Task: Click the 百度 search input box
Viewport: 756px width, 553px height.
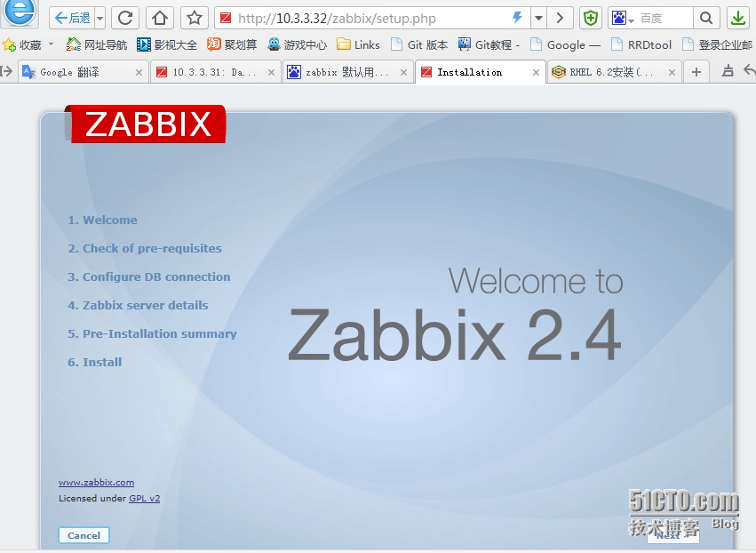Action: tap(664, 19)
